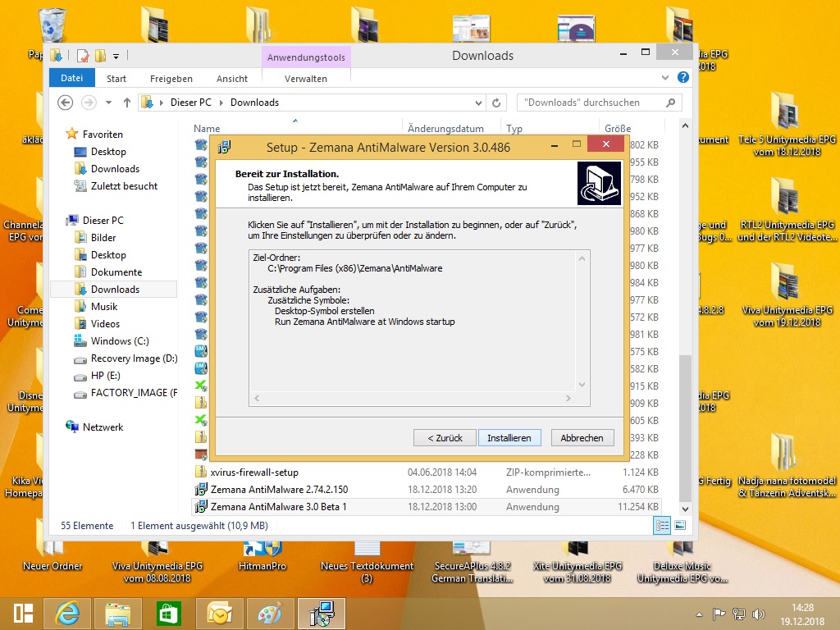The width and height of the screenshot is (840, 630).
Task: Click the Properties quick access icon
Action: [83, 55]
